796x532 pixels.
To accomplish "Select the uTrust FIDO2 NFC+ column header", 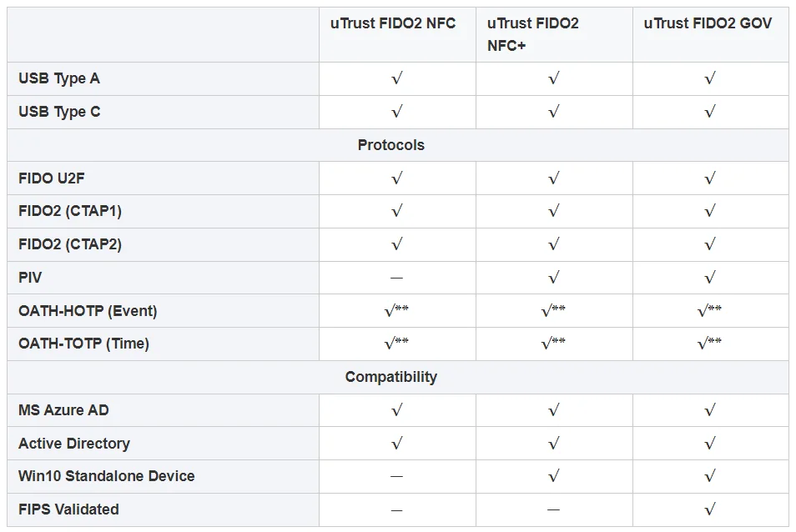I will click(532, 34).
